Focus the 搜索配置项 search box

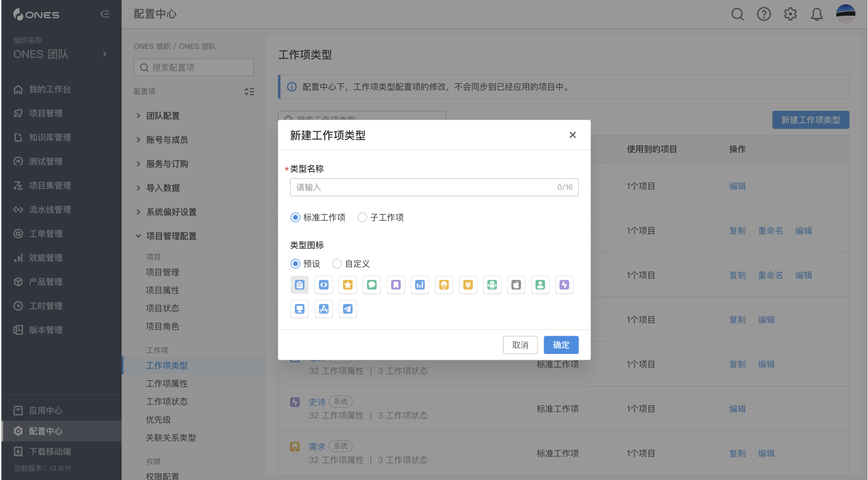tap(194, 68)
